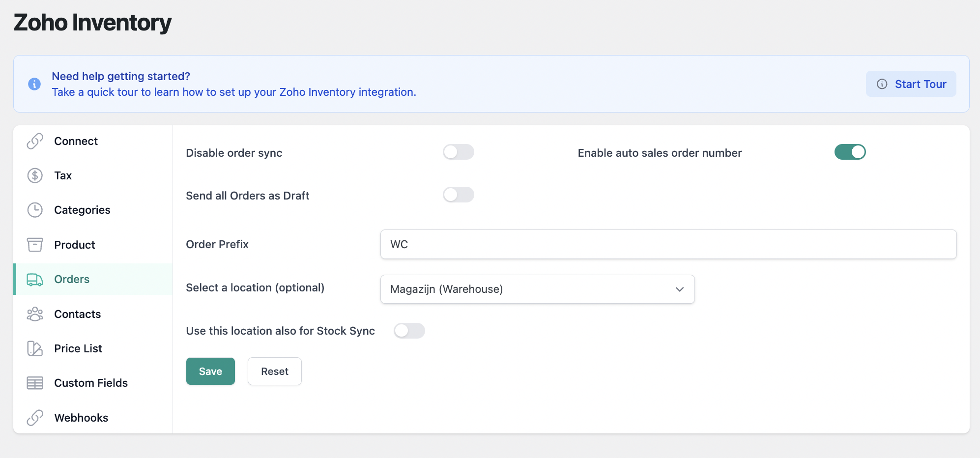This screenshot has width=980, height=458.
Task: Enable Send all Orders as Draft
Action: (458, 195)
